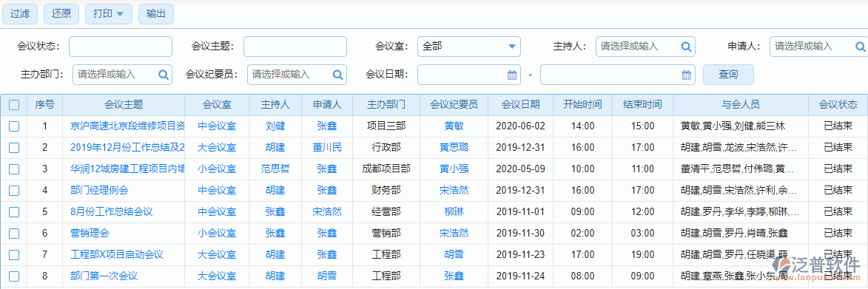
Task: Open meeting 2019年12月份工作总结 link
Action: click(x=128, y=148)
